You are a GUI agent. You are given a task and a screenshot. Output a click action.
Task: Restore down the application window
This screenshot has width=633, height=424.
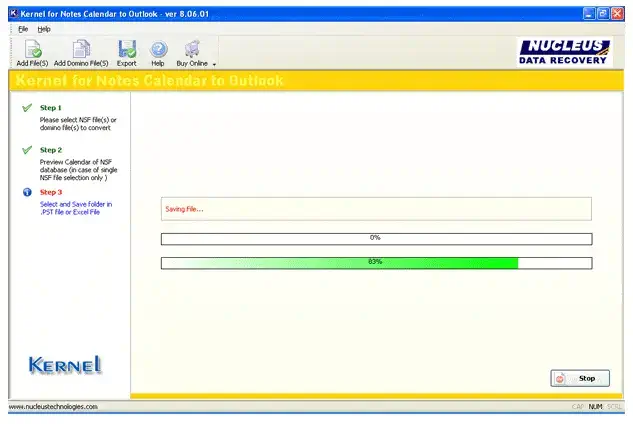pos(603,14)
